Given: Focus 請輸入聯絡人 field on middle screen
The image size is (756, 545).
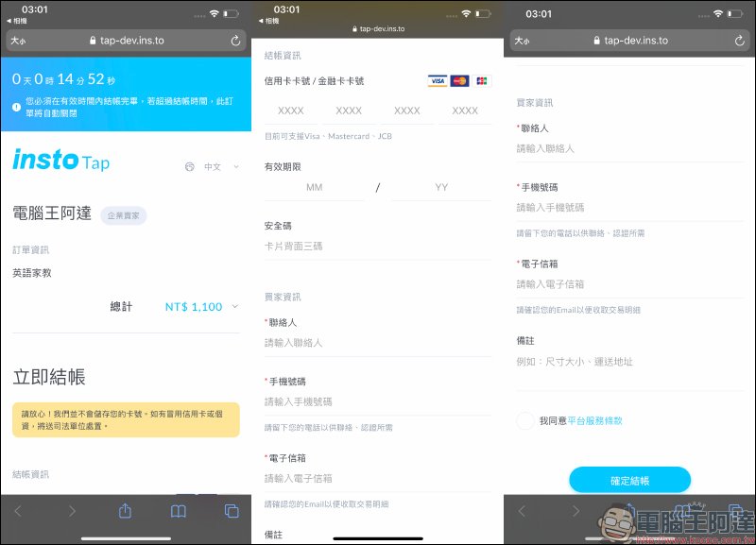Looking at the screenshot, I should 377,343.
